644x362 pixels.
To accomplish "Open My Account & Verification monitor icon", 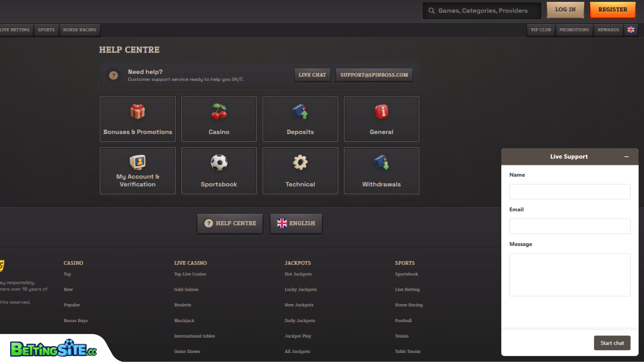I will point(137,162).
